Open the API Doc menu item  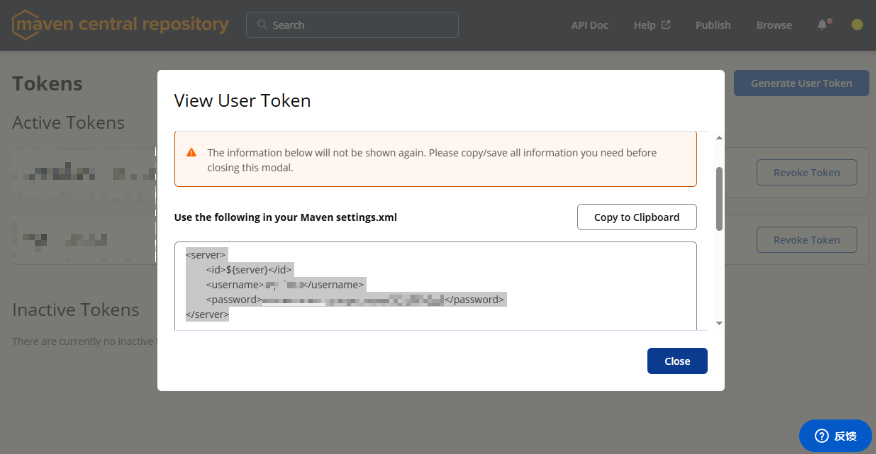[589, 25]
